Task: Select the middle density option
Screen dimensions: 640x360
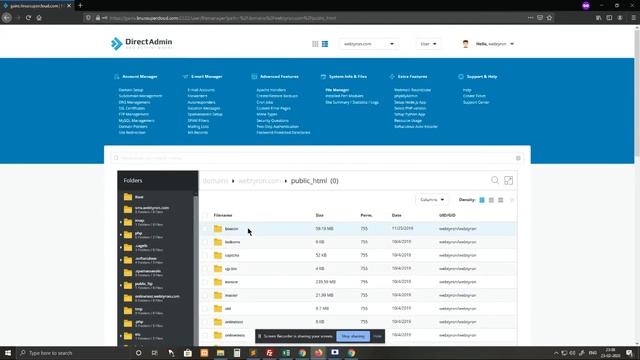Action: coord(491,200)
